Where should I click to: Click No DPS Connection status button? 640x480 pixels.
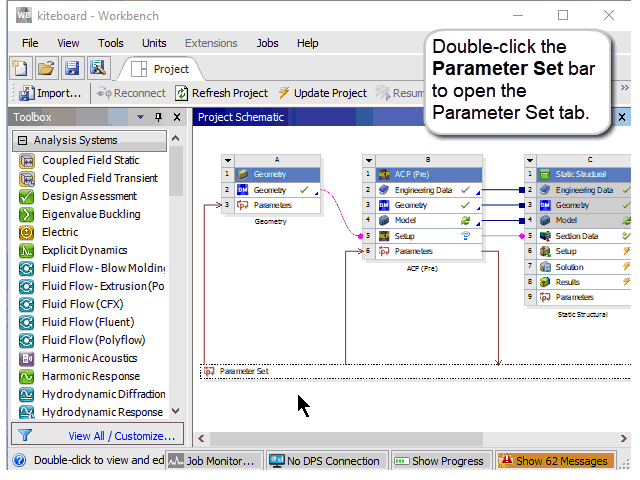326,461
